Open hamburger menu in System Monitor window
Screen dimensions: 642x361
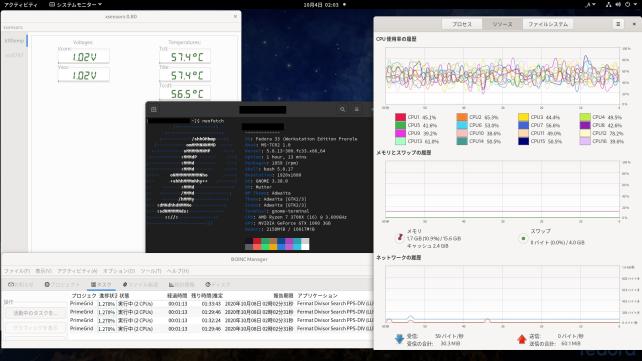click(x=618, y=24)
